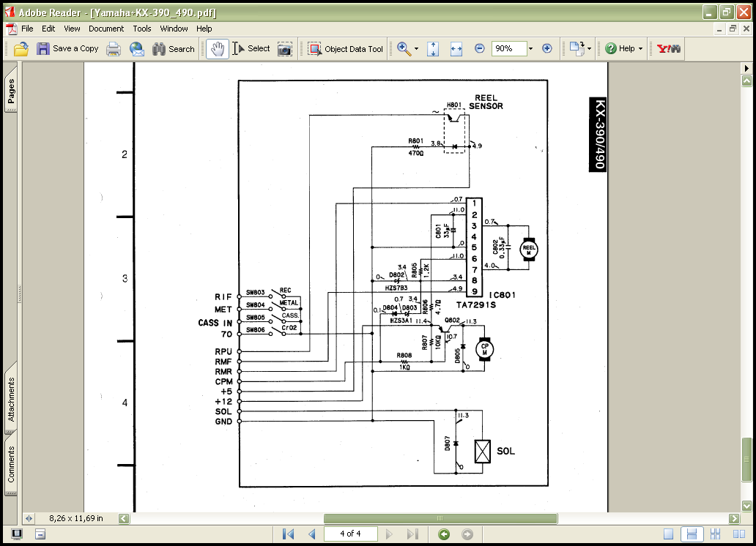756x546 pixels.
Task: Switch to Continuous Facing layout
Action: [716, 534]
